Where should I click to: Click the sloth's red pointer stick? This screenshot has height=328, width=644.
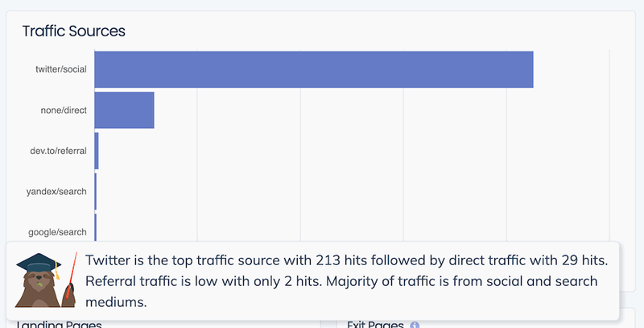click(x=72, y=275)
